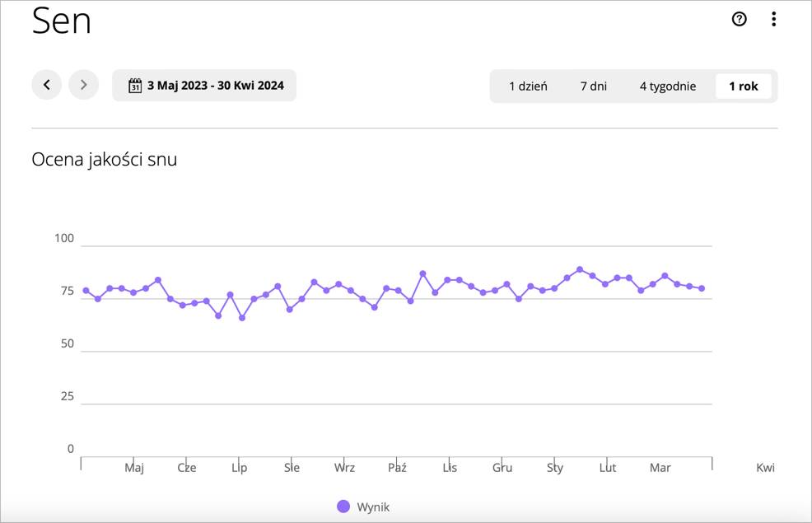Click the Kwi month axis label

pyautogui.click(x=765, y=468)
